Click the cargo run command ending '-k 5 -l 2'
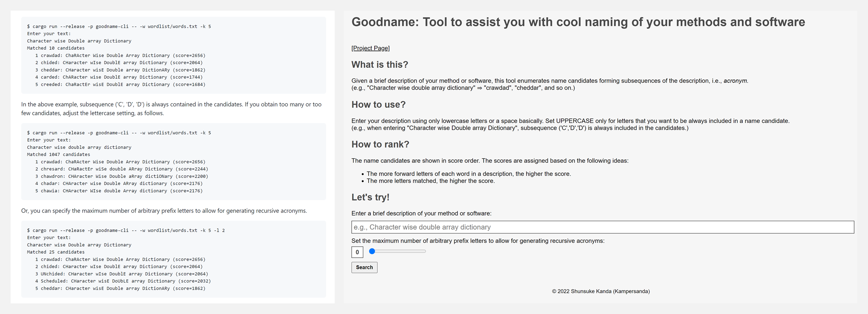 click(126, 230)
